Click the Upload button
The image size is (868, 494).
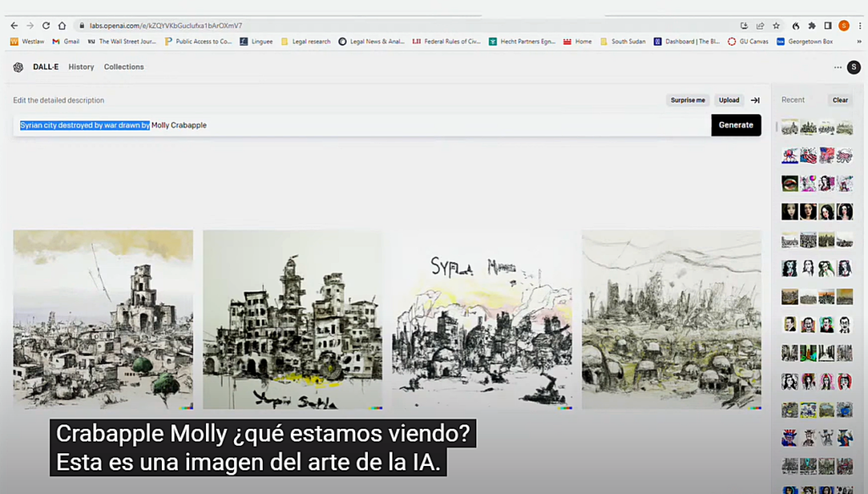tap(729, 100)
